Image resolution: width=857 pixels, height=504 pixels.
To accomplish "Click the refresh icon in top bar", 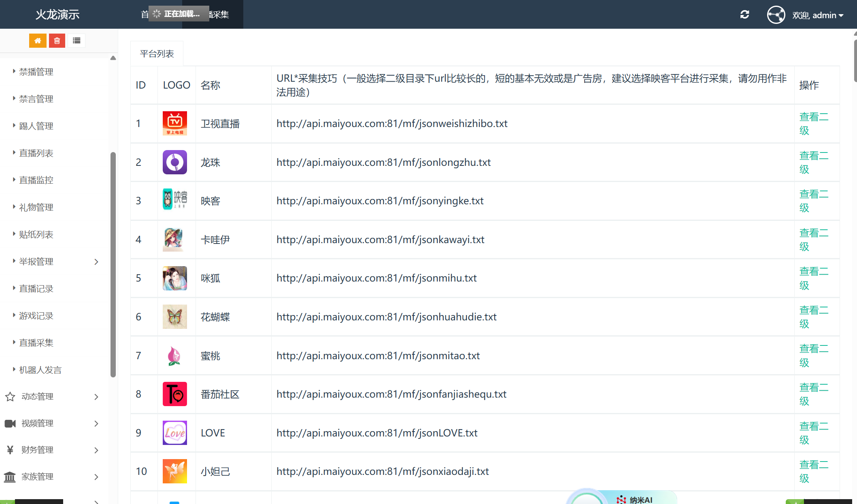I will pyautogui.click(x=744, y=15).
